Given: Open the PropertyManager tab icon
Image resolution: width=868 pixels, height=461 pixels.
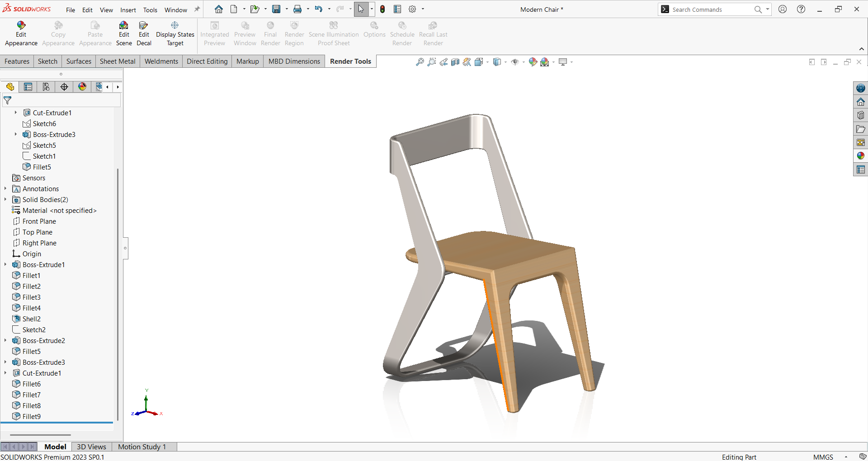Looking at the screenshot, I should coord(28,87).
